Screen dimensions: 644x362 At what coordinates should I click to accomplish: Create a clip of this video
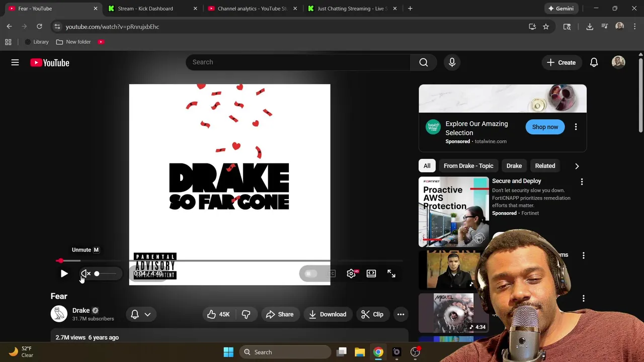(373, 314)
